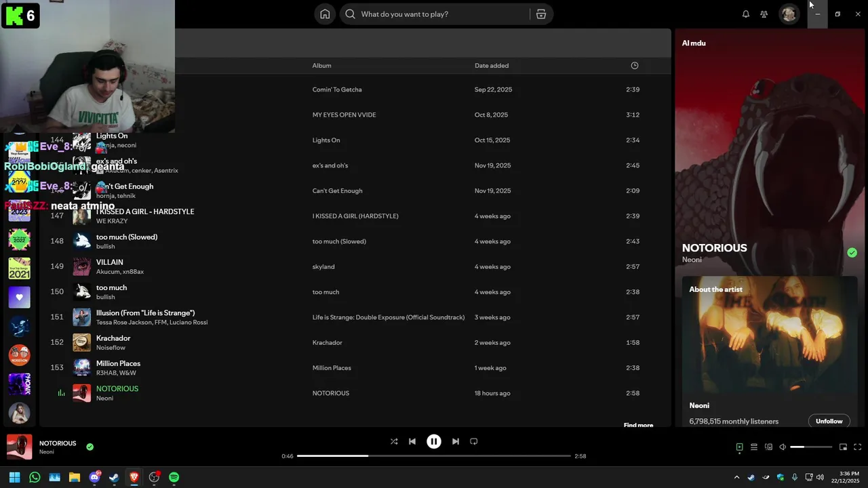868x488 pixels.
Task: Open the Friend Activity icon
Action: tap(764, 14)
